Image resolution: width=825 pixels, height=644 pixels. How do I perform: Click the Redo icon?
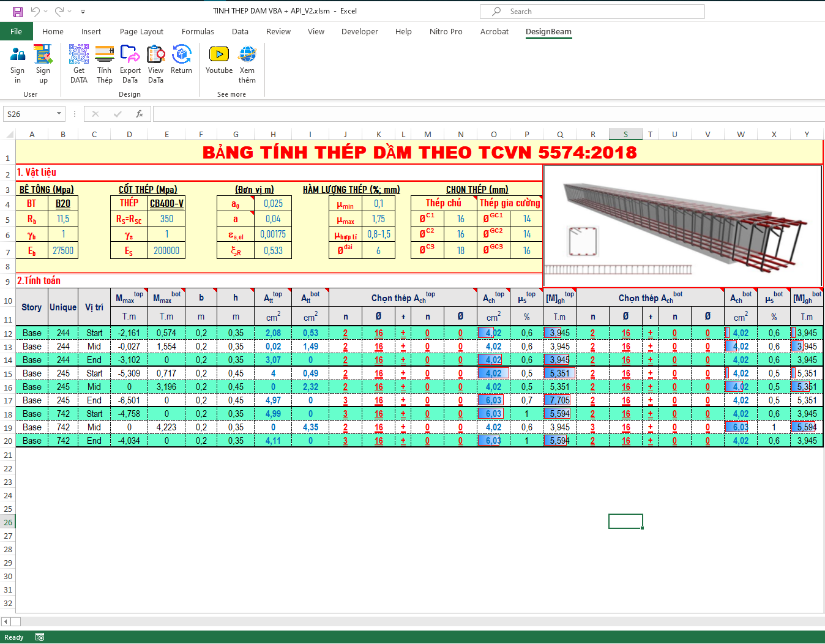58,11
